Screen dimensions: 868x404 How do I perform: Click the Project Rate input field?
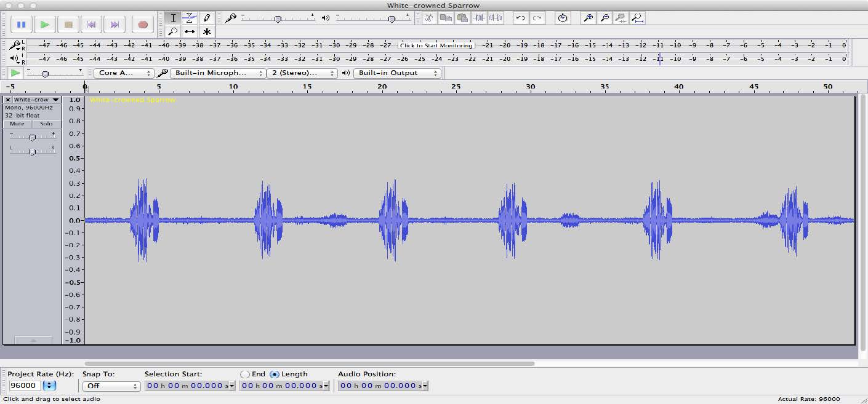point(23,386)
